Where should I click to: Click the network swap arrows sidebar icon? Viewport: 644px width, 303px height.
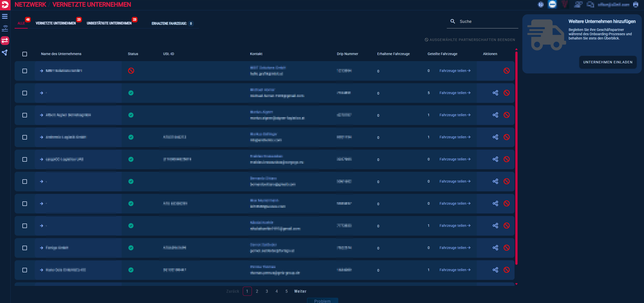5,40
